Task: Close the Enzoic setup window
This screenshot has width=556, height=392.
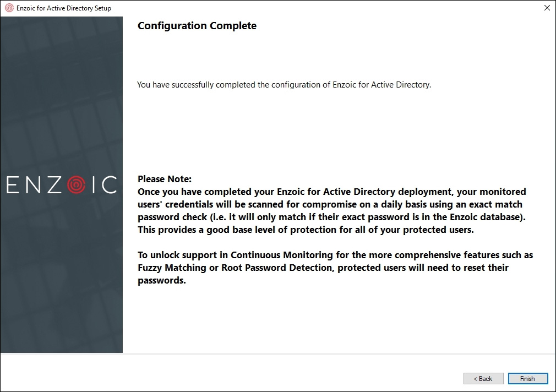Action: pos(547,8)
